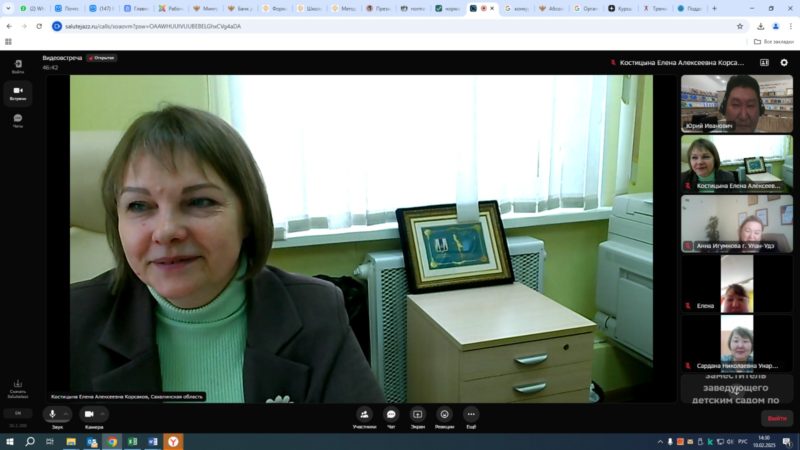Open Все закладки bookmarks folder
Image resolution: width=800 pixels, height=450 pixels.
coord(773,42)
